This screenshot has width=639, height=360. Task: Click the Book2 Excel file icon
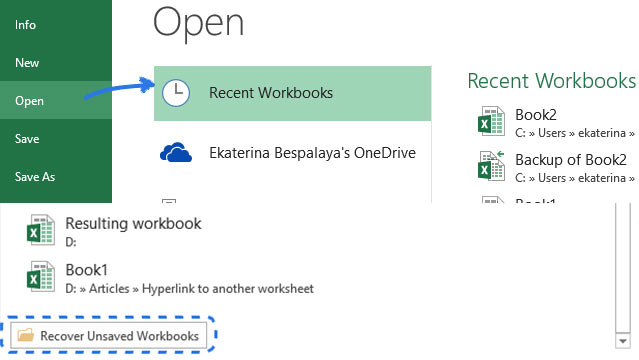tap(491, 121)
